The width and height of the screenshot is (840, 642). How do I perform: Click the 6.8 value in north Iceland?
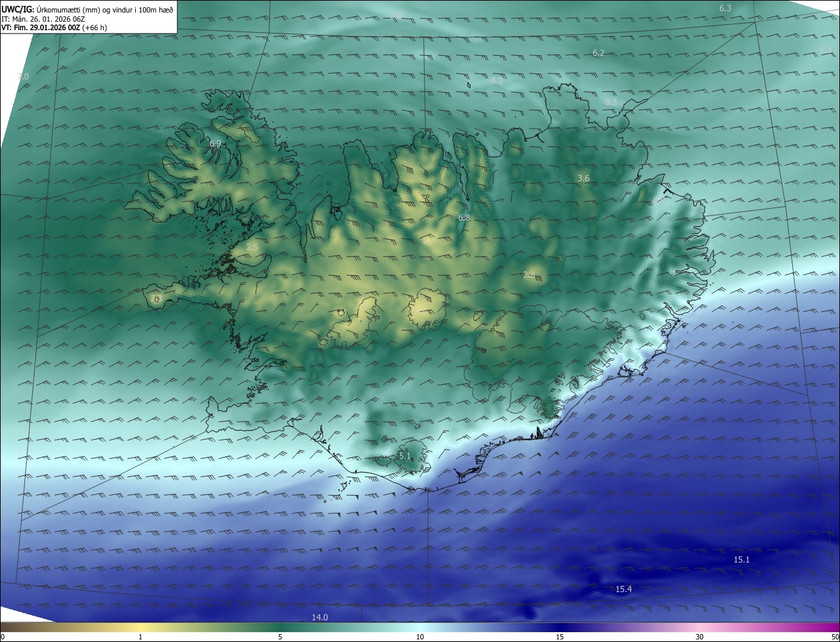click(464, 217)
